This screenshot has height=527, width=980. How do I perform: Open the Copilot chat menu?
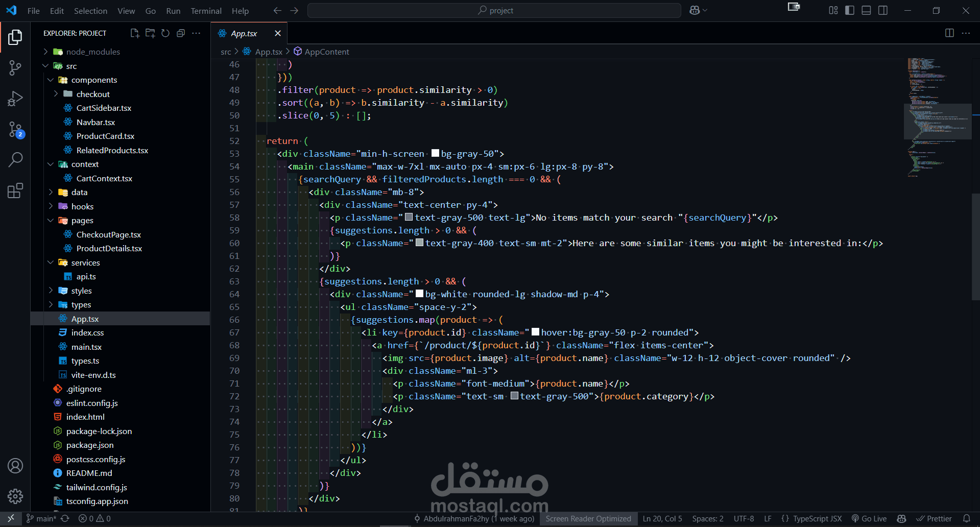(698, 11)
